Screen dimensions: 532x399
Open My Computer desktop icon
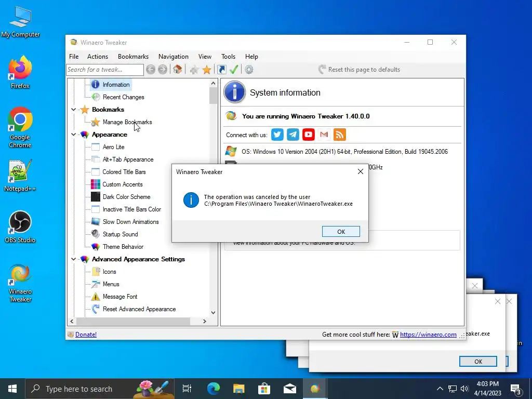pyautogui.click(x=20, y=21)
